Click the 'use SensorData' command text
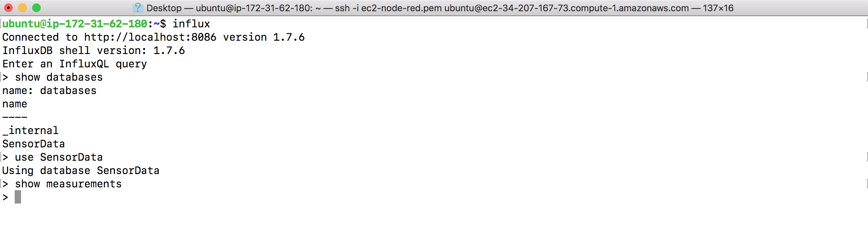This screenshot has width=868, height=233. [59, 157]
